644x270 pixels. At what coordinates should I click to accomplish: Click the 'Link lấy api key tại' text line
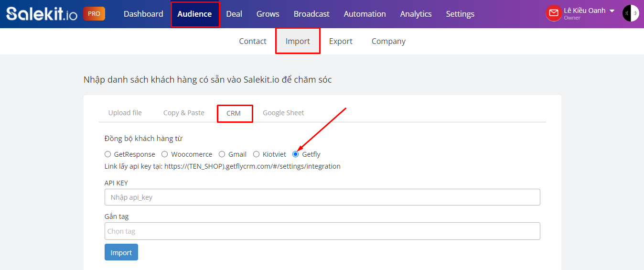coord(223,166)
